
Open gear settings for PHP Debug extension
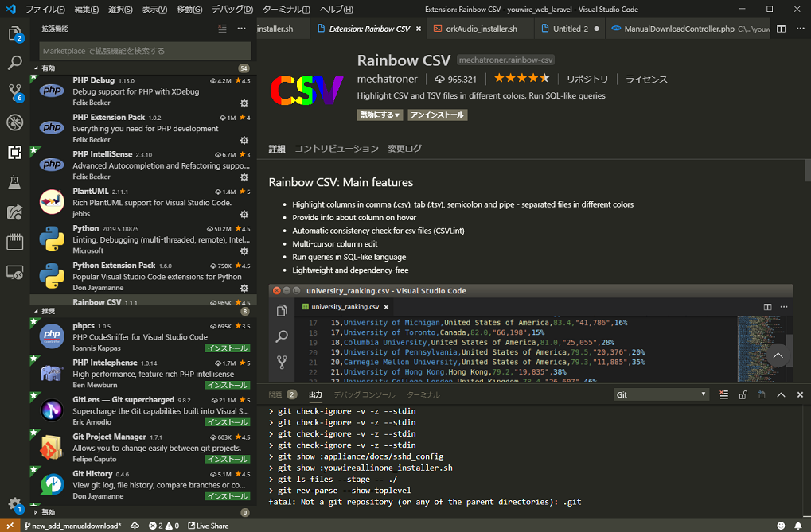(x=244, y=103)
